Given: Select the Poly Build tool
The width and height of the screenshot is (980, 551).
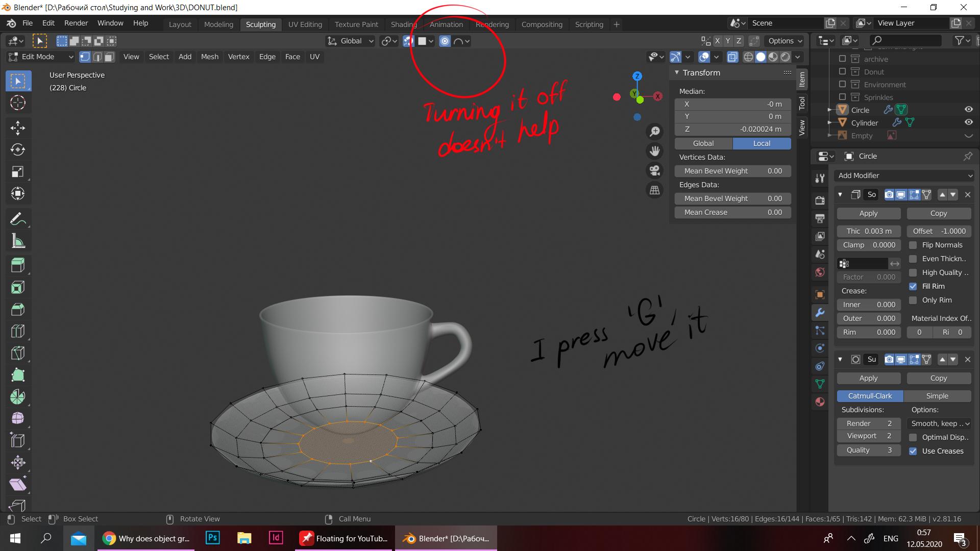Looking at the screenshot, I should [x=18, y=375].
